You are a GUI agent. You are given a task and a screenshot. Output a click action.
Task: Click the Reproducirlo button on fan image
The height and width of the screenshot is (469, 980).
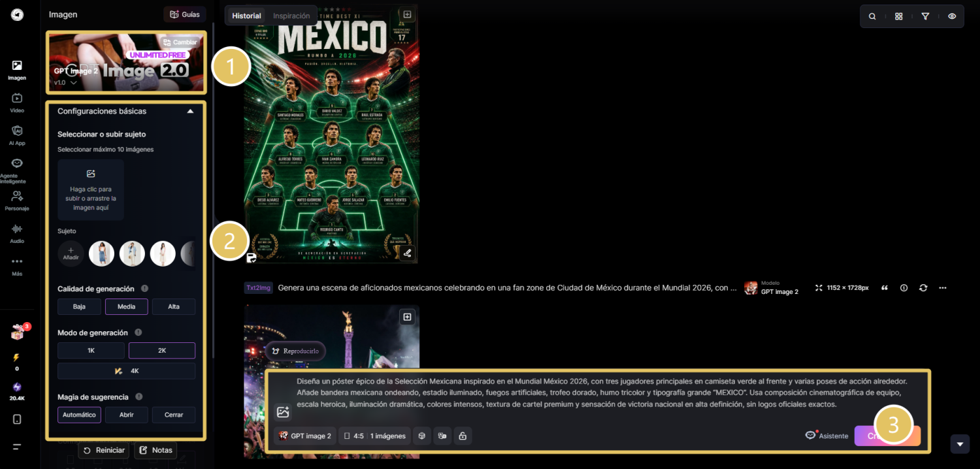point(295,351)
